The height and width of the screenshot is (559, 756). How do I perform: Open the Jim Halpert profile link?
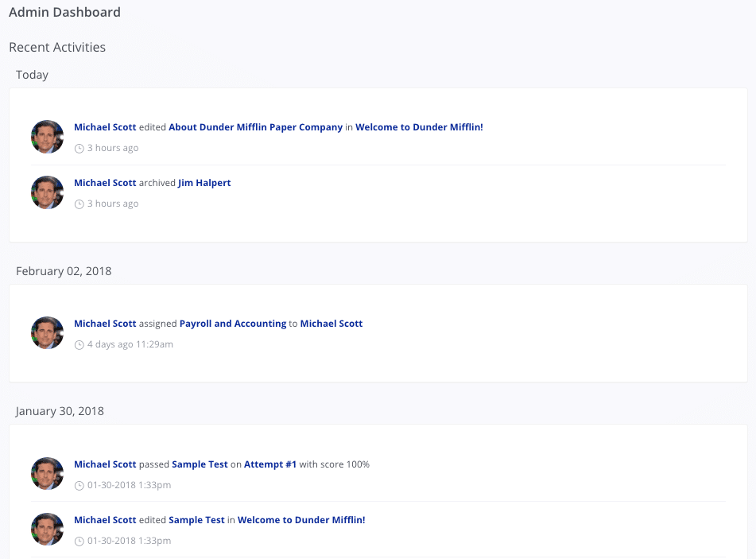click(x=204, y=183)
